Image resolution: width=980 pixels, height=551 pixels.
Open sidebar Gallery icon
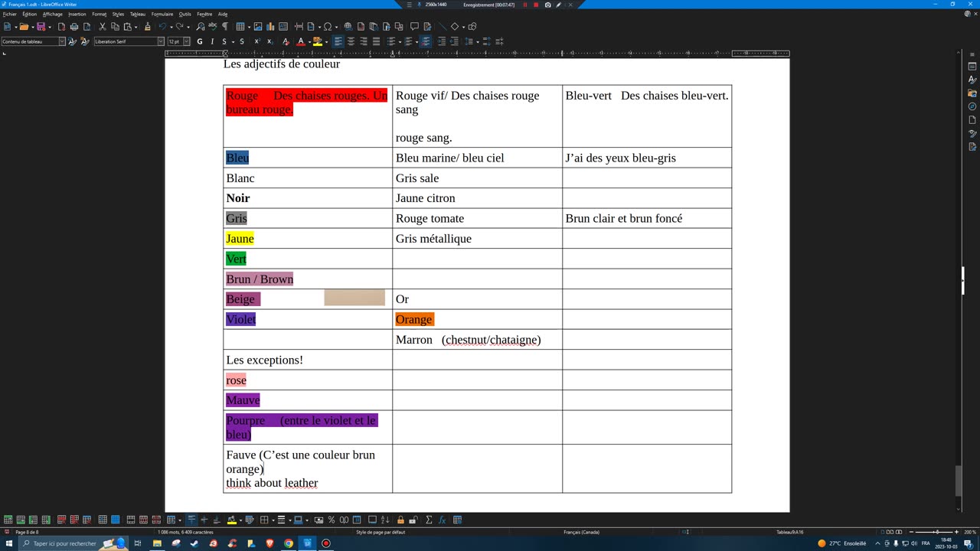pos(972,93)
